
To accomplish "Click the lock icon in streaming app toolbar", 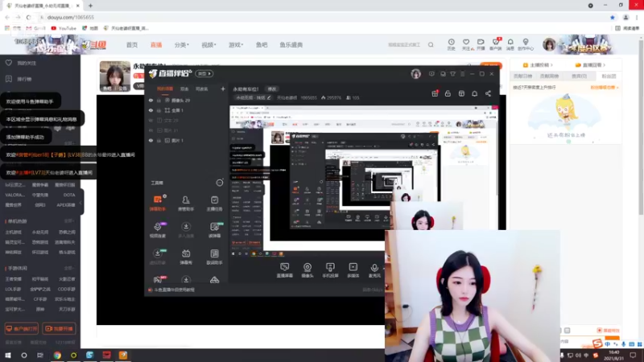I will [448, 93].
